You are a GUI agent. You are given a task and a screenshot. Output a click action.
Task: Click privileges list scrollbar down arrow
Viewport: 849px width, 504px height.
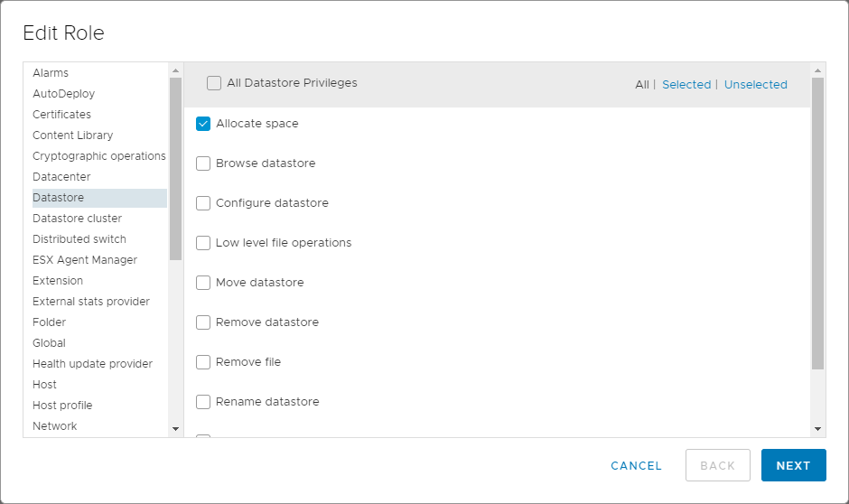(817, 429)
